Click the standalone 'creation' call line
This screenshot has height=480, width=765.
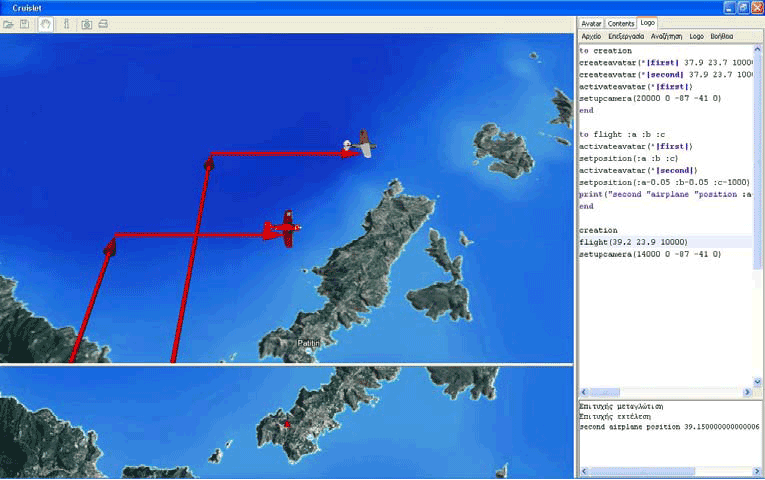click(x=598, y=230)
